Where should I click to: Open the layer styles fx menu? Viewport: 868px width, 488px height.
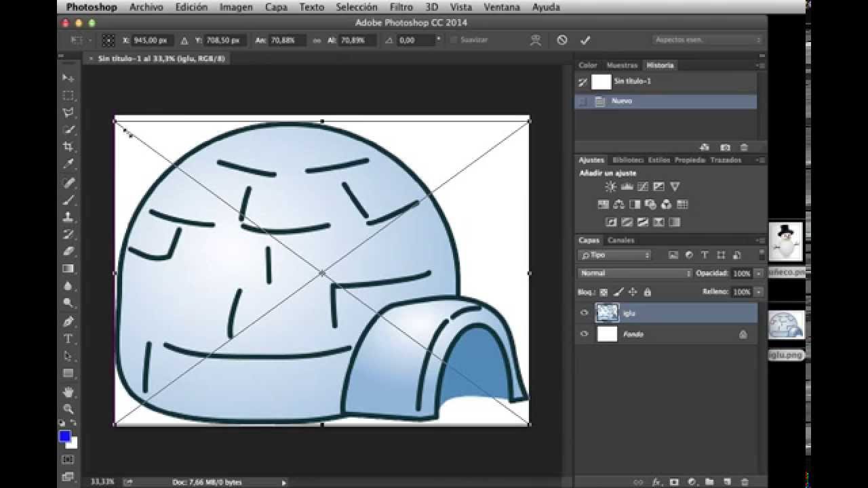coord(656,483)
